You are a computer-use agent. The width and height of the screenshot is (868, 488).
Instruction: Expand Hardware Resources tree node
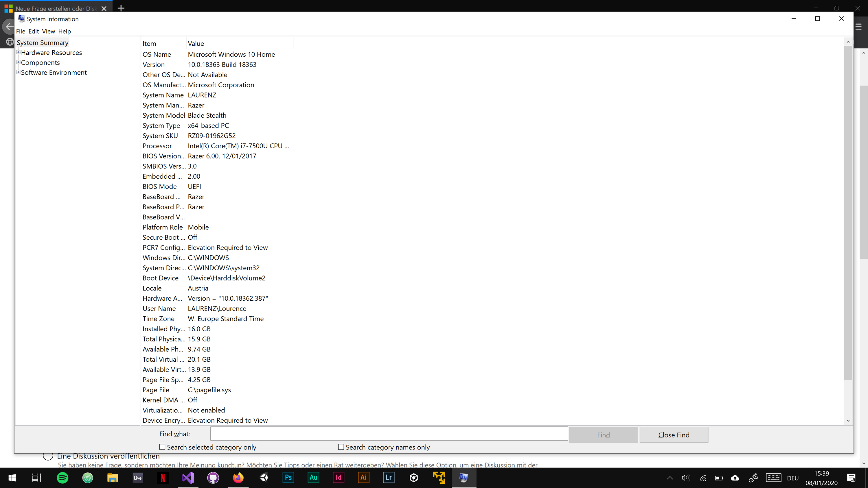click(18, 53)
